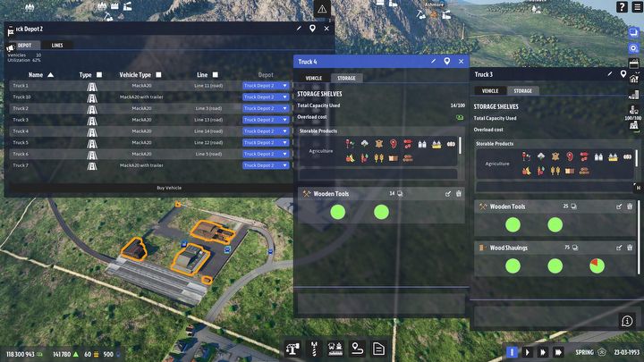Pause the game simulation speed
The image size is (644, 362).
click(512, 351)
